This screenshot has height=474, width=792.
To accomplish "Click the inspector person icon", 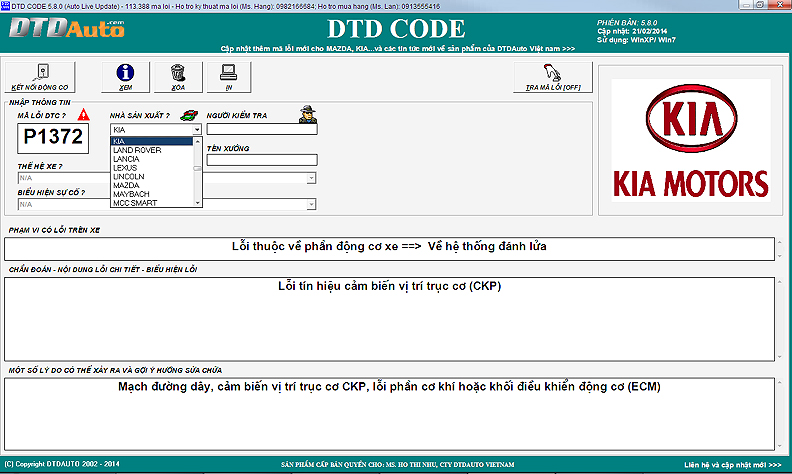I will pyautogui.click(x=307, y=114).
